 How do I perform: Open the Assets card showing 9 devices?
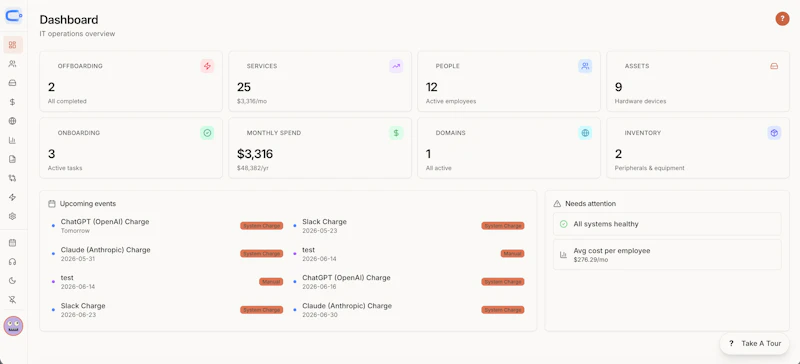tap(698, 81)
